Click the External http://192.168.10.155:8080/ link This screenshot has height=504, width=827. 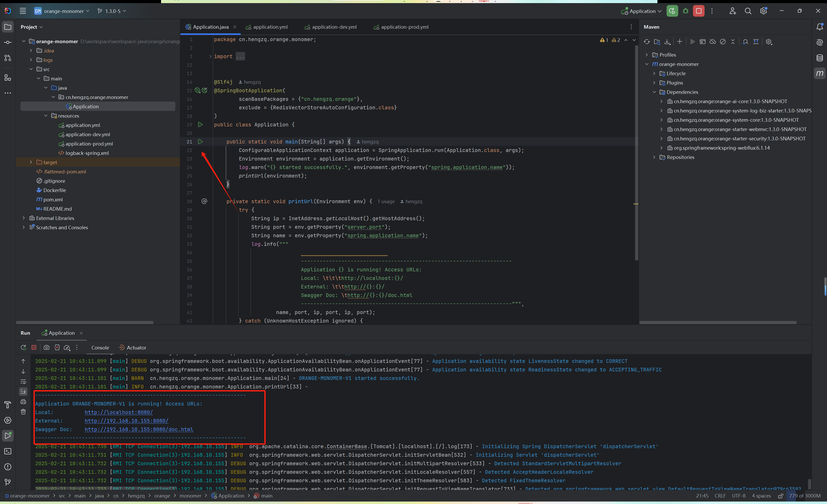click(x=126, y=421)
